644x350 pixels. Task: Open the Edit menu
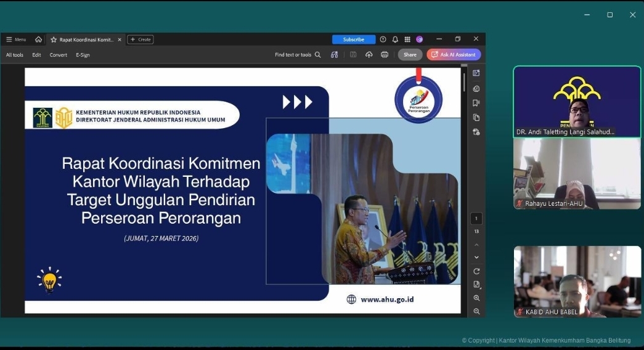pos(36,55)
